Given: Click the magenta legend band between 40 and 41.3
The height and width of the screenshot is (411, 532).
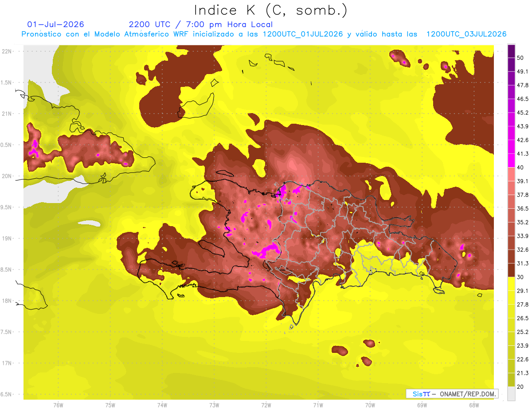Looking at the screenshot, I should (x=511, y=160).
